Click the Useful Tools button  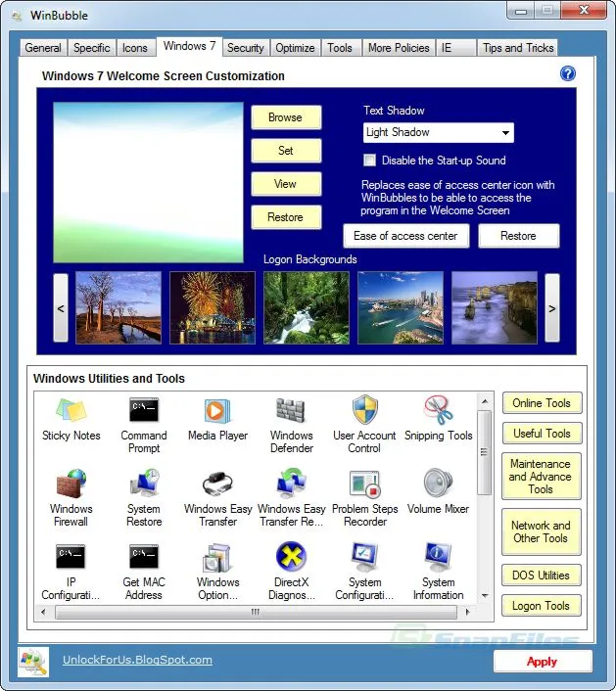542,434
